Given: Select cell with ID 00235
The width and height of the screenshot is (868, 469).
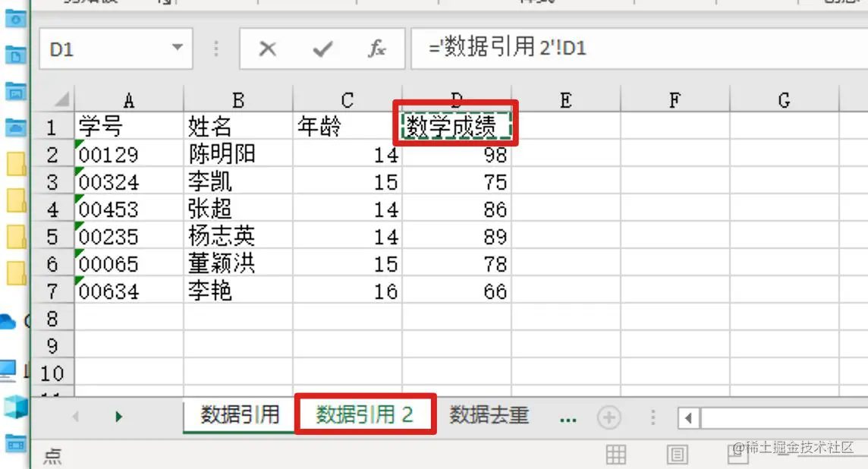Looking at the screenshot, I should tap(128, 237).
